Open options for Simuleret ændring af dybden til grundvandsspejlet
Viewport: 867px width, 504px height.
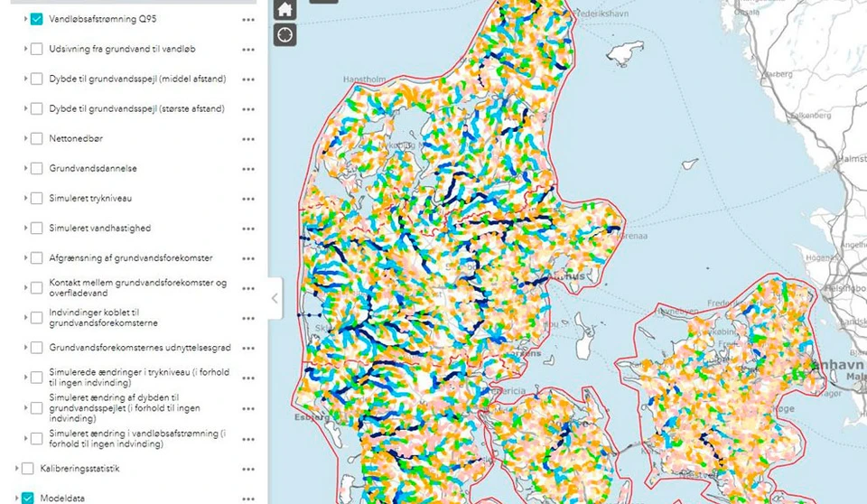[248, 409]
